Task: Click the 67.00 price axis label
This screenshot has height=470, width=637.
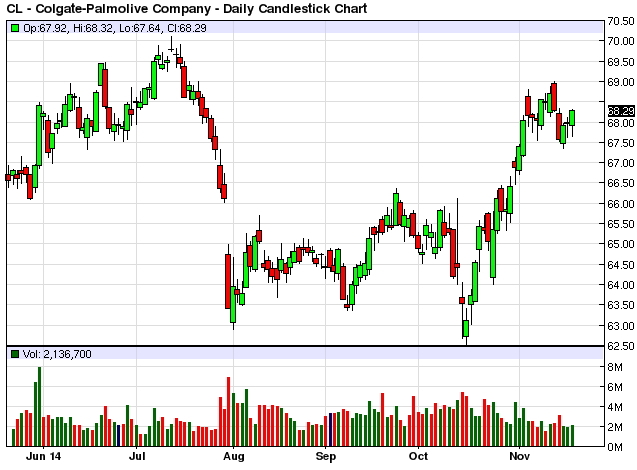Action: coord(620,163)
